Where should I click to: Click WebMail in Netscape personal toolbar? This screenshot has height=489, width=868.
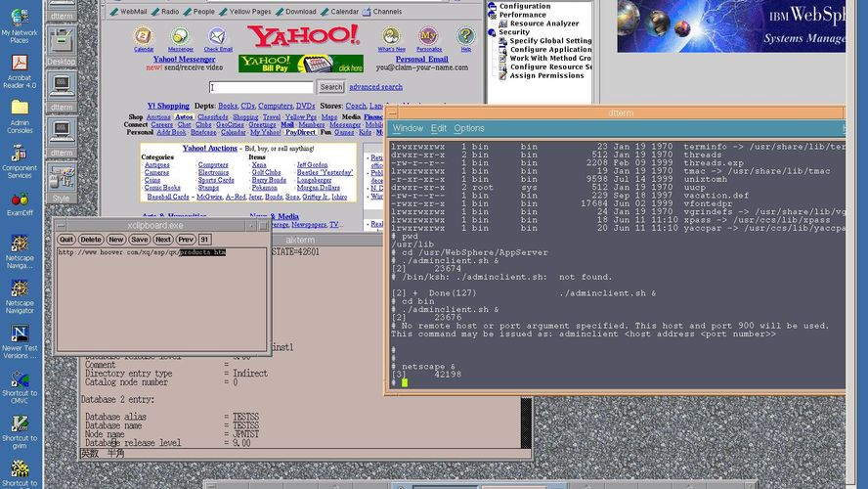[128, 11]
